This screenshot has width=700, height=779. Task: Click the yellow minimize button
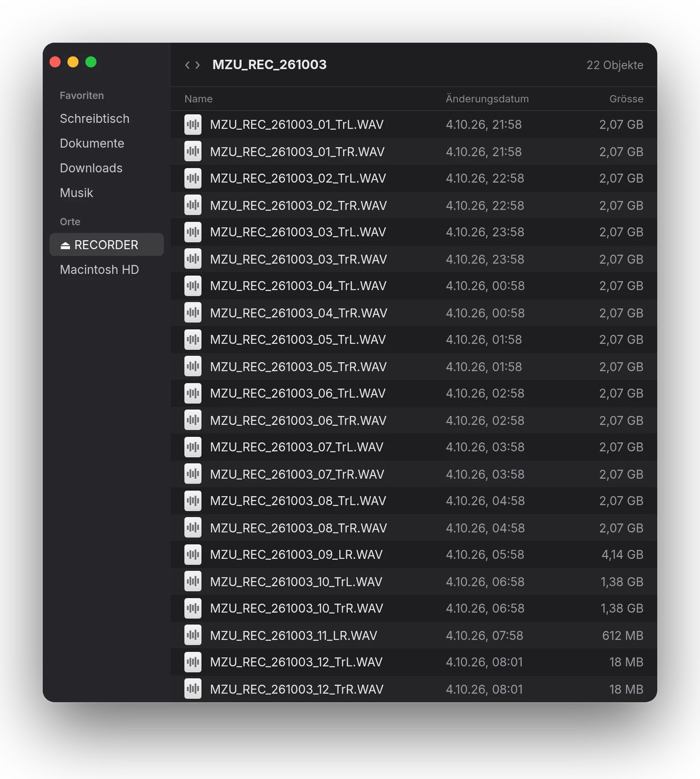(73, 62)
